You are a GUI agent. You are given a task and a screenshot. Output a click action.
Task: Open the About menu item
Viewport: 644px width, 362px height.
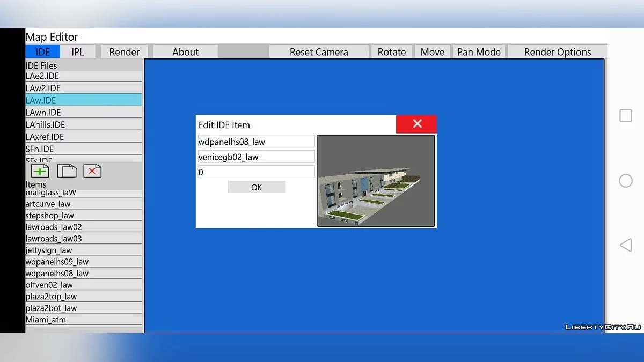pyautogui.click(x=185, y=52)
